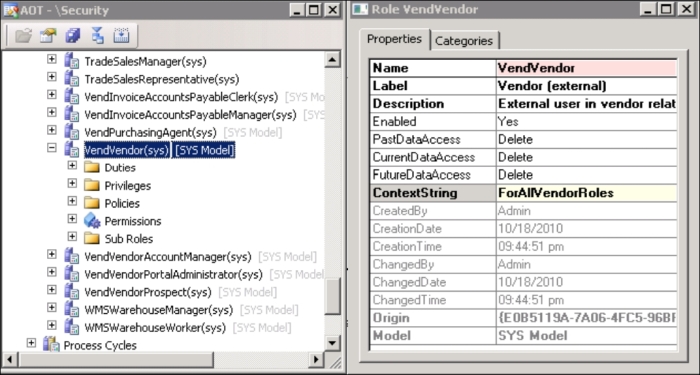Select the Permissions tree item label

(x=133, y=221)
